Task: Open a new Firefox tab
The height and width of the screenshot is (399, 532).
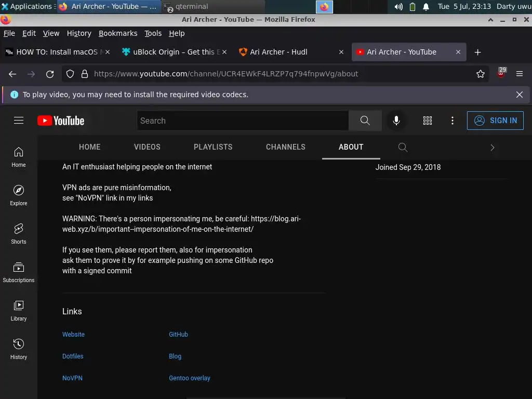Action: click(478, 52)
